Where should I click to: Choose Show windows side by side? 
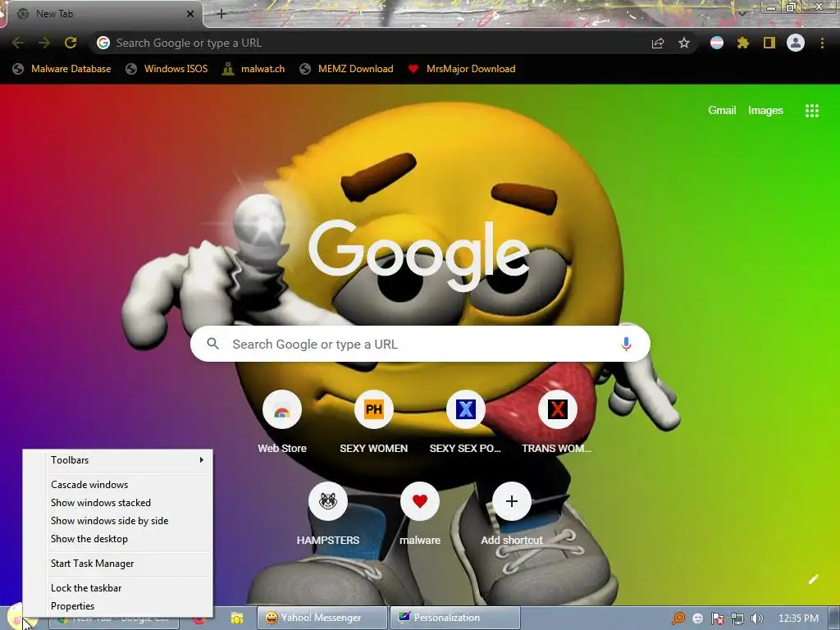point(109,521)
